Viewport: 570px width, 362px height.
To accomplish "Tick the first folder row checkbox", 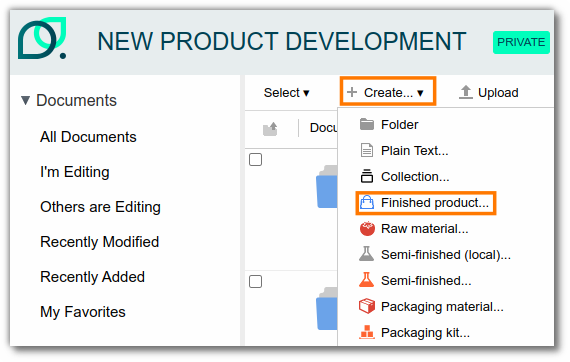I will (x=256, y=160).
